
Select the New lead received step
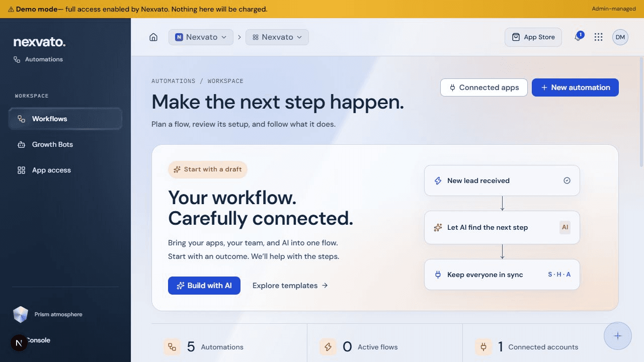click(502, 180)
